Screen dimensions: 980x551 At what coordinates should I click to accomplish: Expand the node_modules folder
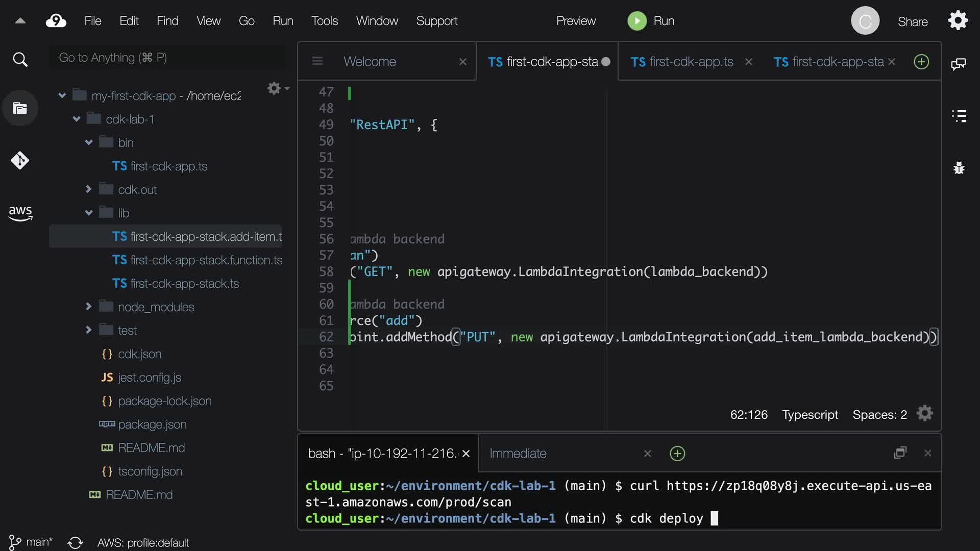88,307
